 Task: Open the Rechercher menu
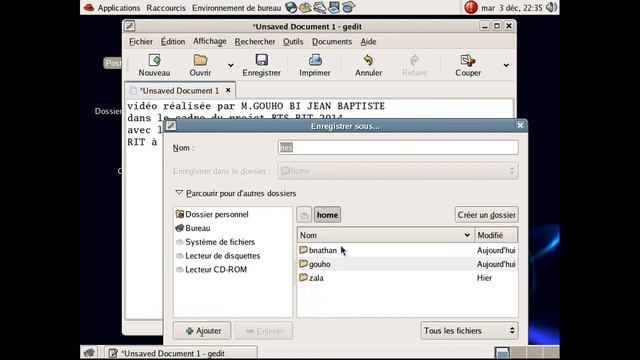(x=255, y=42)
